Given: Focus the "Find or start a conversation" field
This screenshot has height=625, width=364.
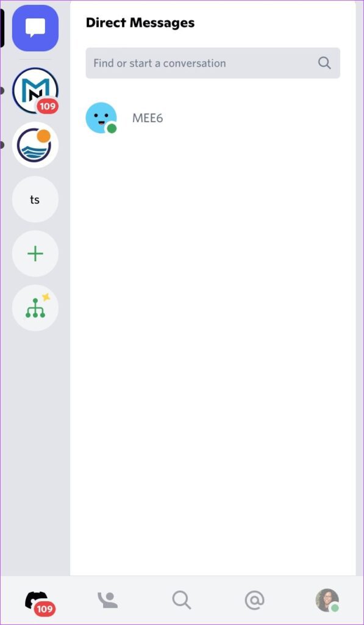Looking at the screenshot, I should pyautogui.click(x=213, y=63).
